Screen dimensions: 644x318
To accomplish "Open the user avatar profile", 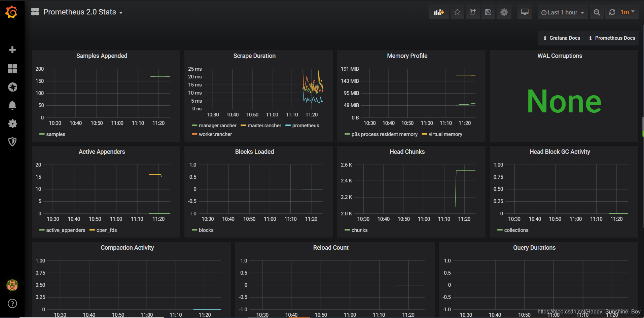I will pyautogui.click(x=12, y=285).
